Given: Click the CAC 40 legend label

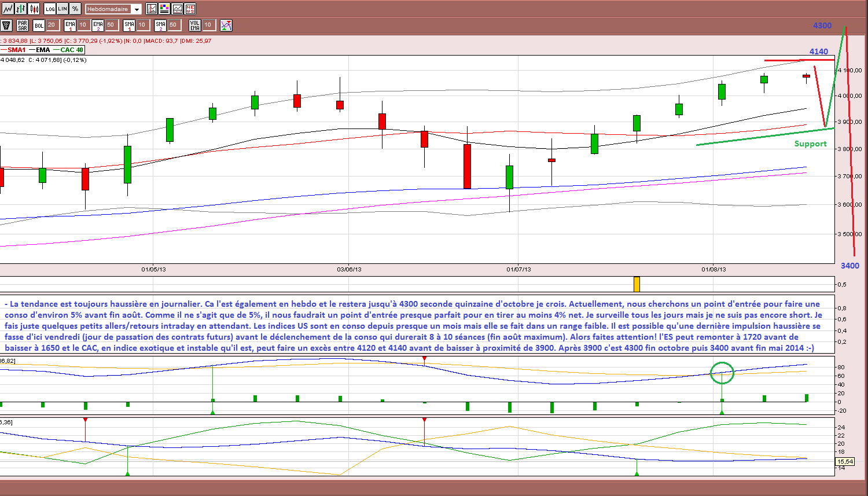Looking at the screenshot, I should pos(72,50).
